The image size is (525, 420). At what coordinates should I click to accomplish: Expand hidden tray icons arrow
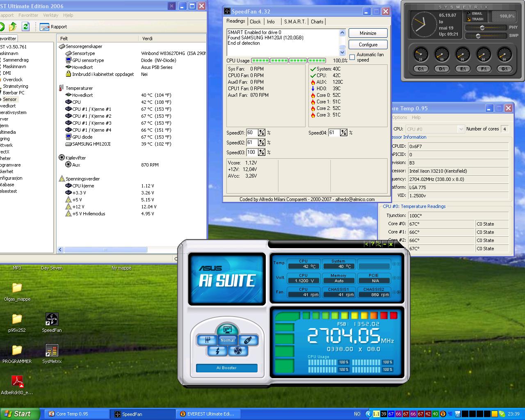368,414
